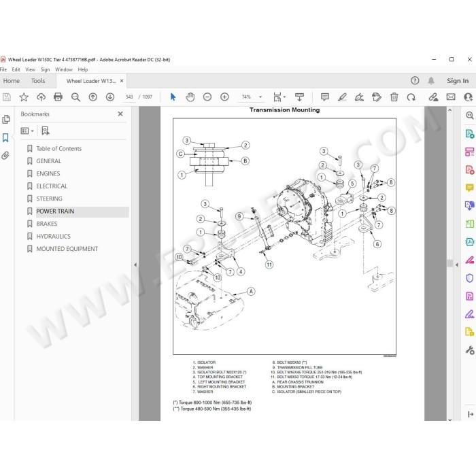Go to the next page
This screenshot has width=476, height=476.
click(110, 97)
